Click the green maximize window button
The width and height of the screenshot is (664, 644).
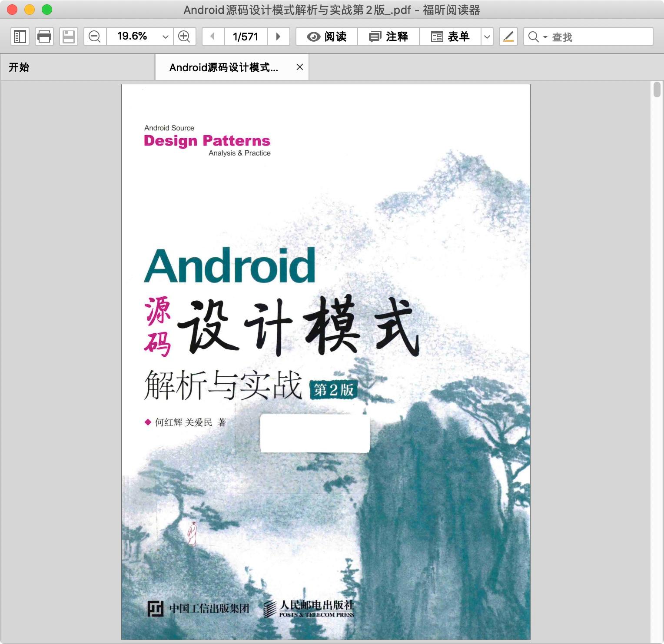(47, 10)
